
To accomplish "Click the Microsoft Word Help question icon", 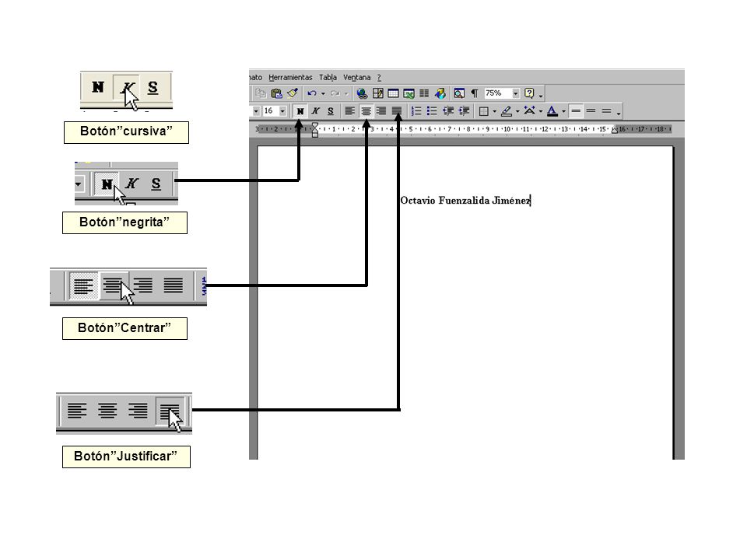I will pyautogui.click(x=529, y=93).
